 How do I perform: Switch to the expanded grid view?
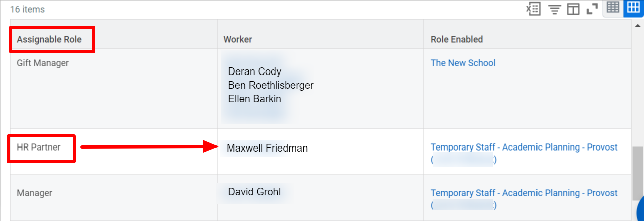(633, 8)
